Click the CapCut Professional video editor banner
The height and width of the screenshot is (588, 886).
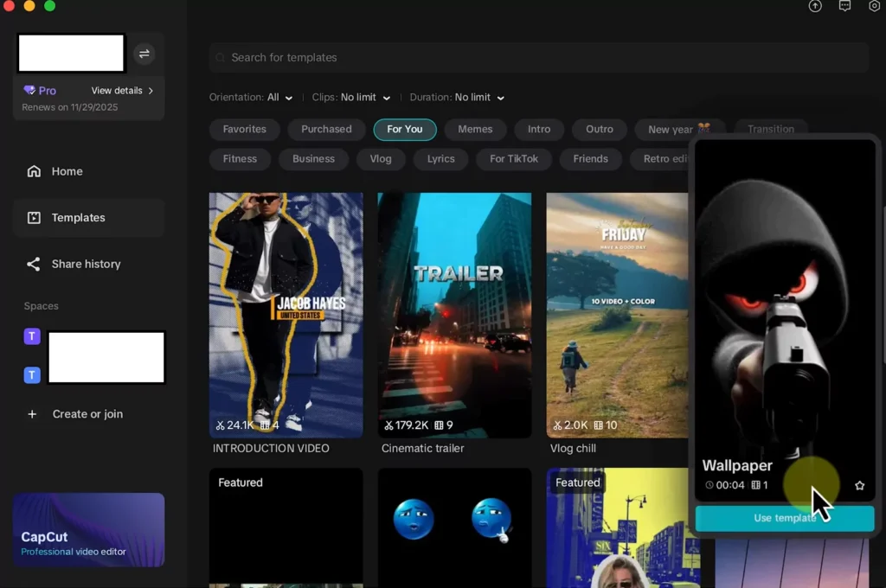[x=88, y=529]
